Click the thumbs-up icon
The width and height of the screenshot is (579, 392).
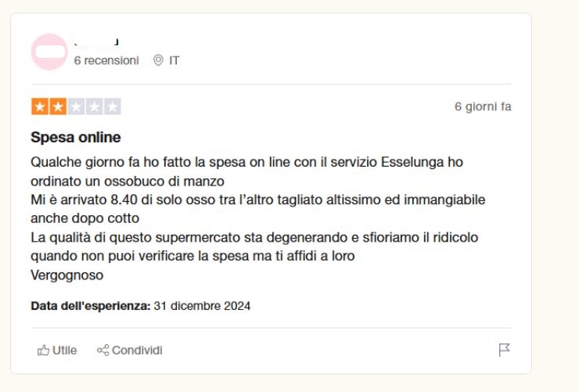[43, 351]
